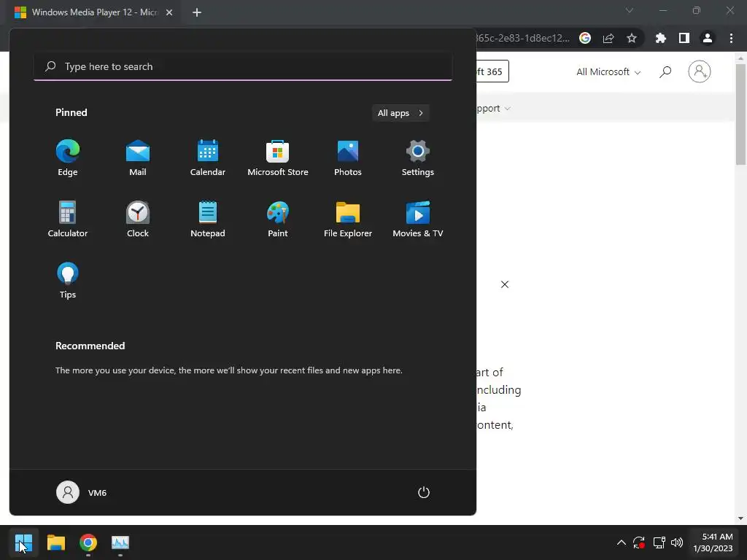
Task: Launch the Calculator app
Action: [x=68, y=219]
